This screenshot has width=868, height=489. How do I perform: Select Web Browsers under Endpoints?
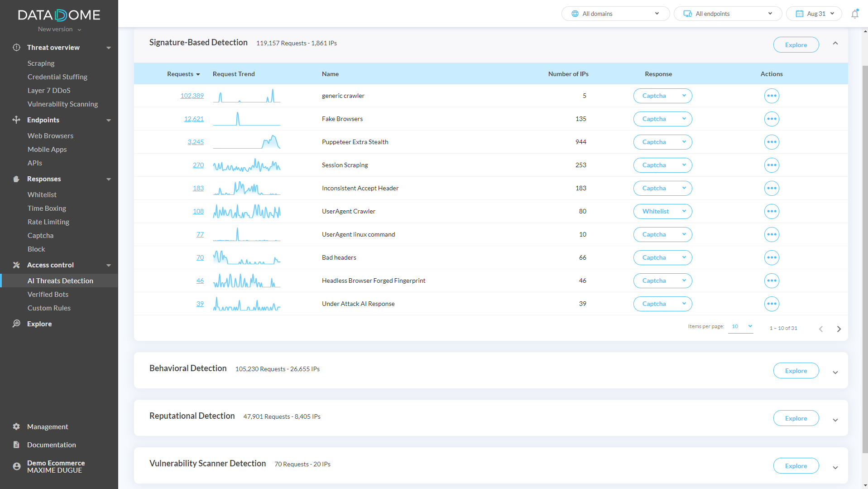click(x=50, y=136)
